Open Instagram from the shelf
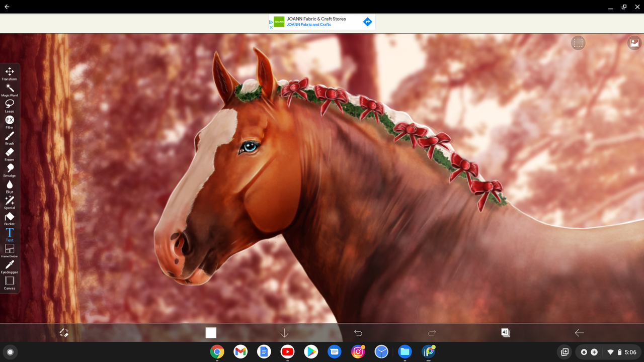The image size is (644, 362). click(x=358, y=352)
